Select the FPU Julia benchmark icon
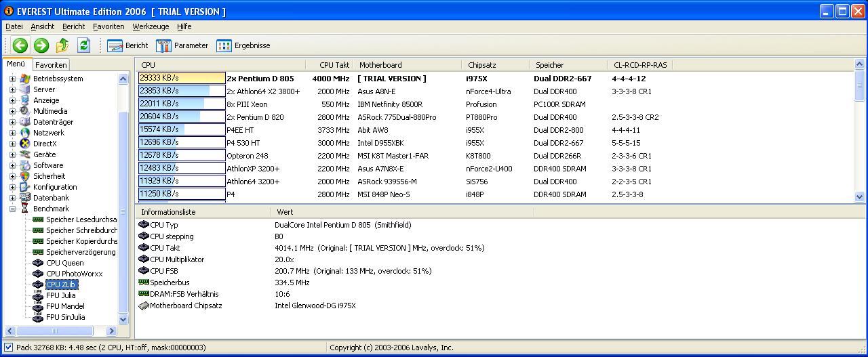The height and width of the screenshot is (357, 868). point(38,295)
